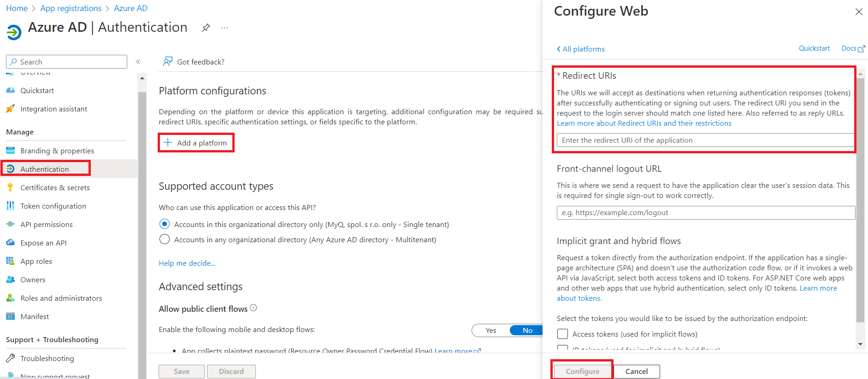The width and height of the screenshot is (868, 379).
Task: Open the more options ellipsis menu
Action: coord(224,28)
